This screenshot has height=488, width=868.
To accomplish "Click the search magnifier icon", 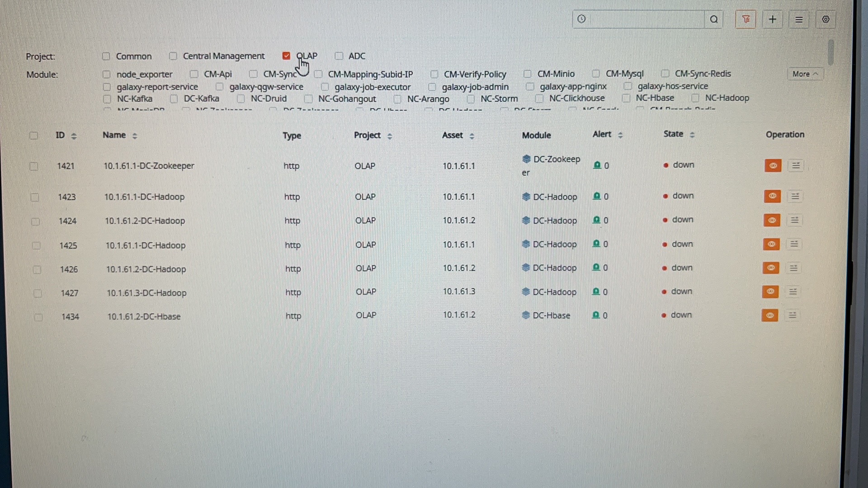I will [714, 19].
